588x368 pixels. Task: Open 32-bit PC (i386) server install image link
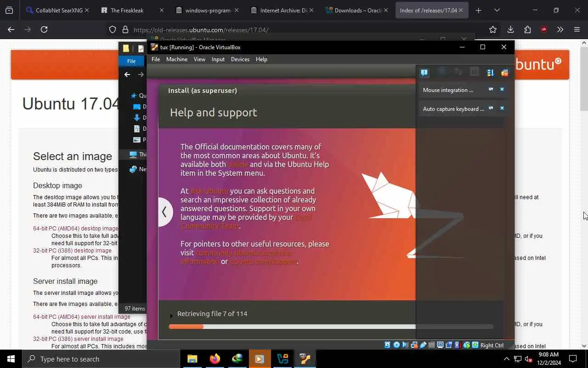[x=78, y=339]
